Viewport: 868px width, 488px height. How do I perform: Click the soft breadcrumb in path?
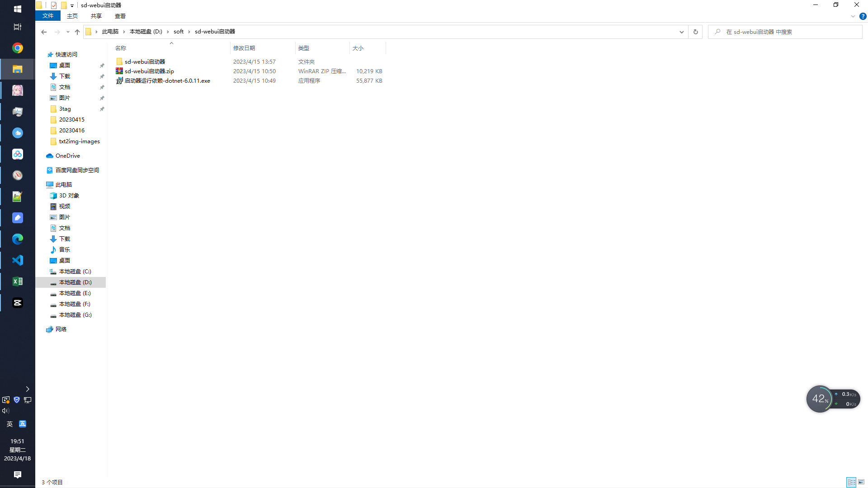click(x=179, y=32)
